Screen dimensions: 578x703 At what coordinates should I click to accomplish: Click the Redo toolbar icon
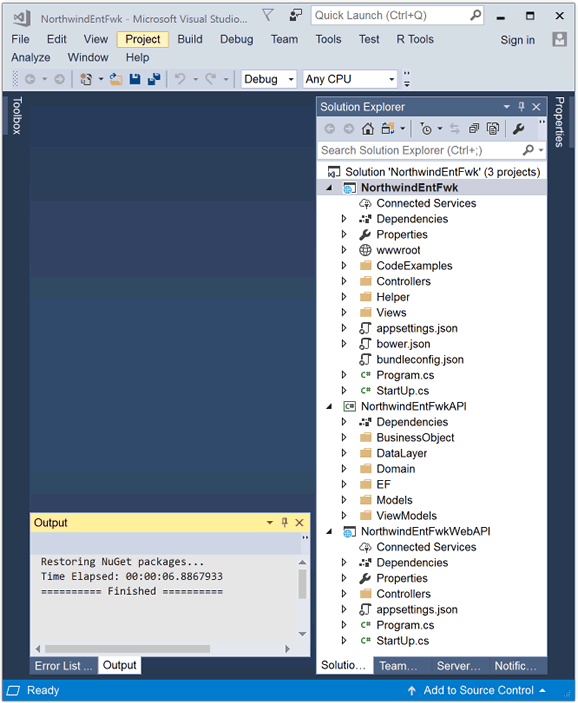[x=211, y=79]
